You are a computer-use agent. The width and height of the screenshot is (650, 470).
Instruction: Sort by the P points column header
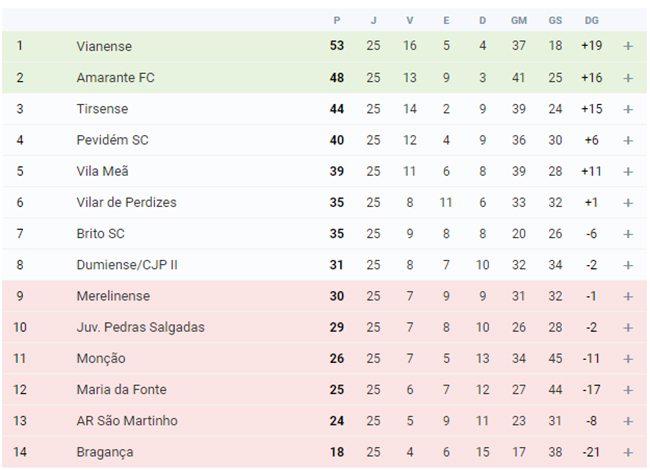point(337,20)
